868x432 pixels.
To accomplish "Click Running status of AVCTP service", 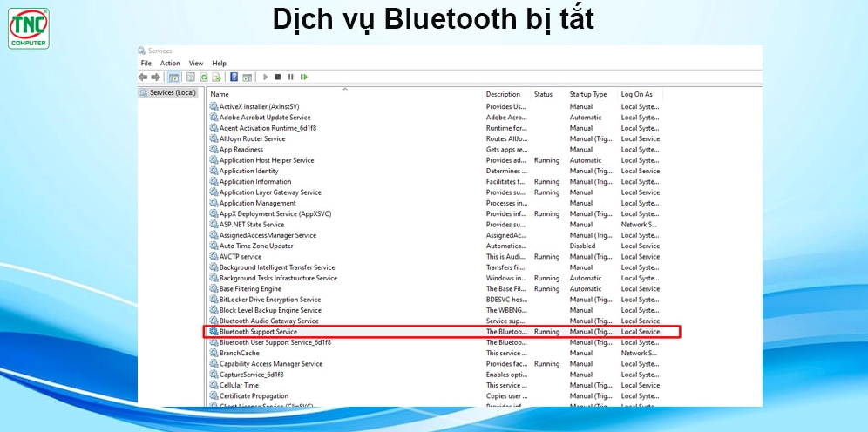I will click(x=547, y=257).
